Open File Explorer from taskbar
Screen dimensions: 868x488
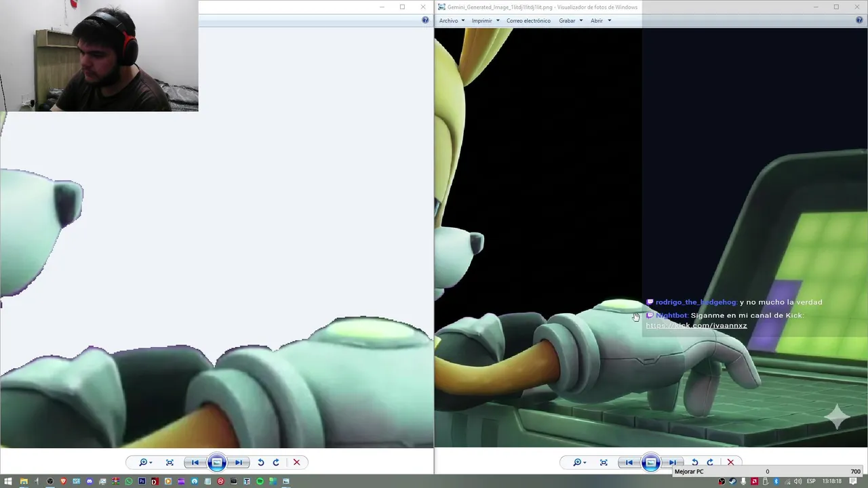coord(24,481)
